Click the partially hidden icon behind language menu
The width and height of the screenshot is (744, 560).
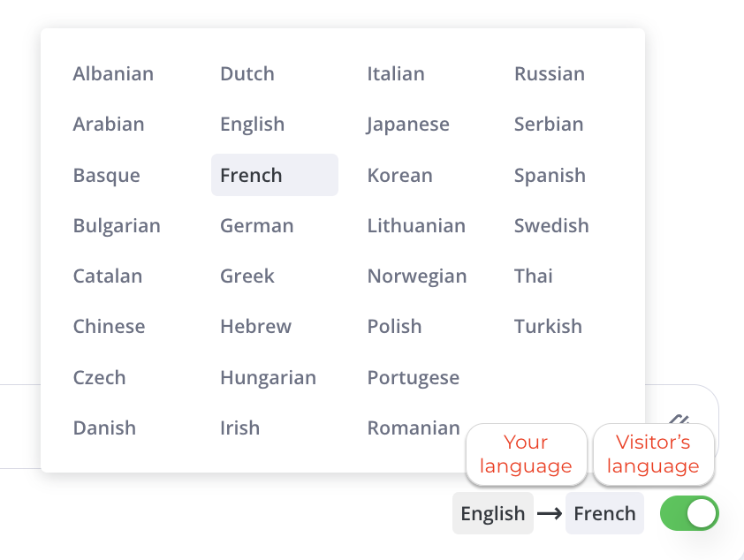pyautogui.click(x=679, y=420)
